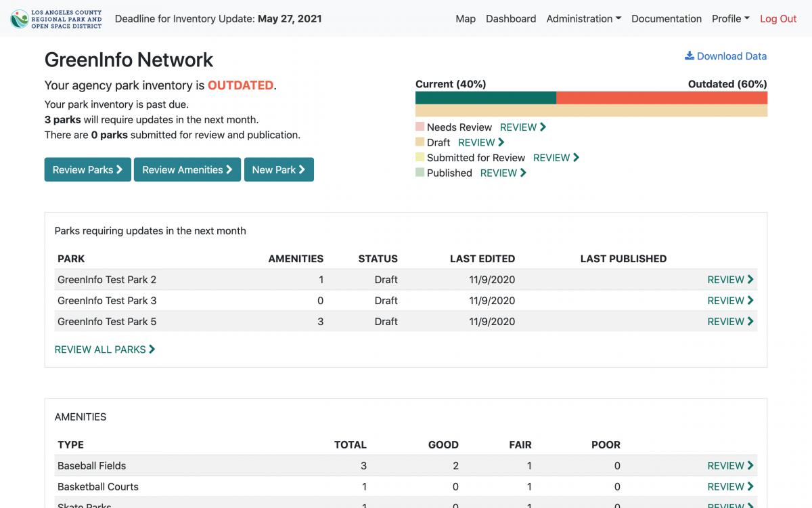Click the AMENITIES column header in parks table
The width and height of the screenshot is (812, 508).
pyautogui.click(x=296, y=259)
